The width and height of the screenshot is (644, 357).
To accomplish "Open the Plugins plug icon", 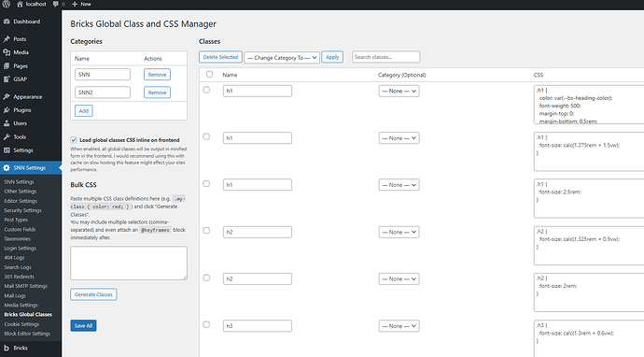I will (7, 110).
